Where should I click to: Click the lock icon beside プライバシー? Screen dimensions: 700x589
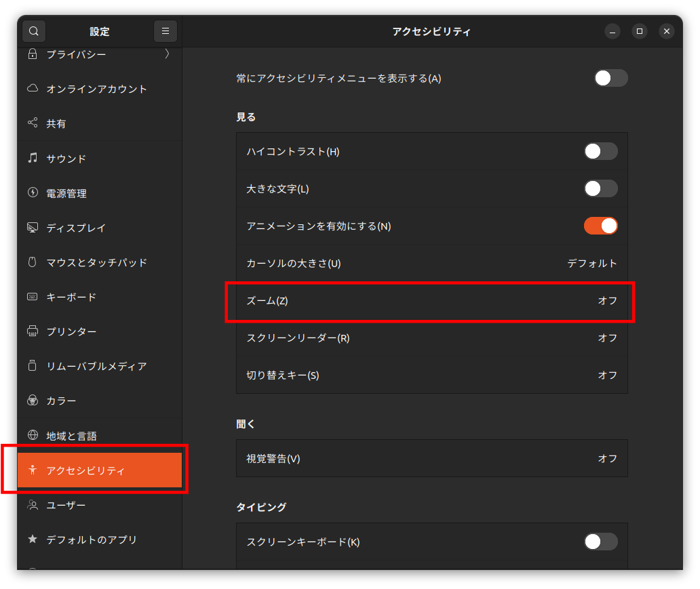tap(33, 54)
